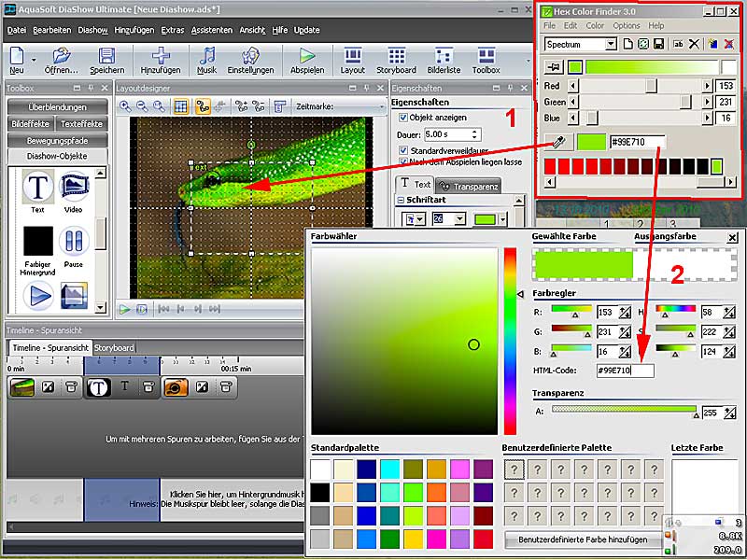Screen dimensions: 747x560
Task: Collapse the Schriftart section
Action: click(x=401, y=200)
